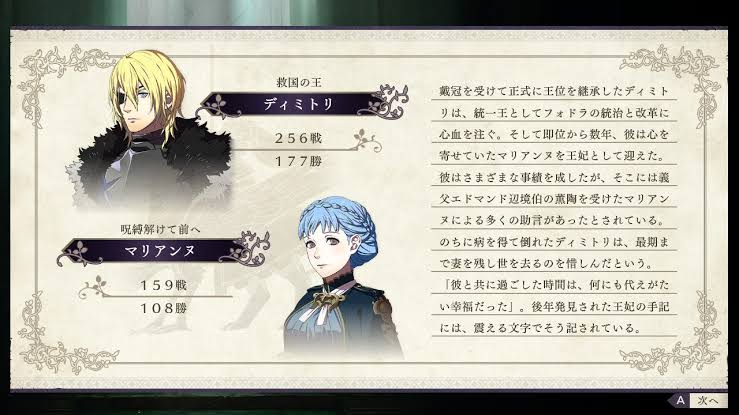739x415 pixels.
Task: Click the 救国の王 title text
Action: (298, 82)
